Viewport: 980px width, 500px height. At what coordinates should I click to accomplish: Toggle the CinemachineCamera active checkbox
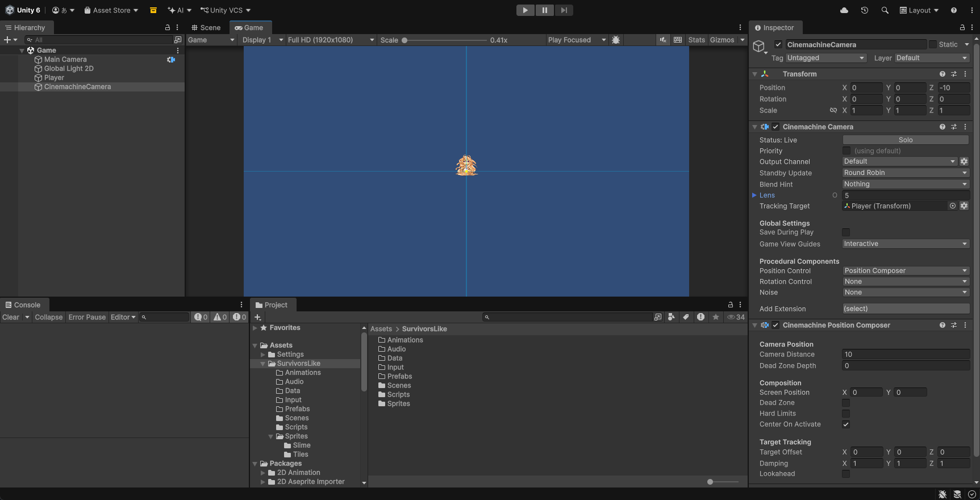click(x=778, y=44)
